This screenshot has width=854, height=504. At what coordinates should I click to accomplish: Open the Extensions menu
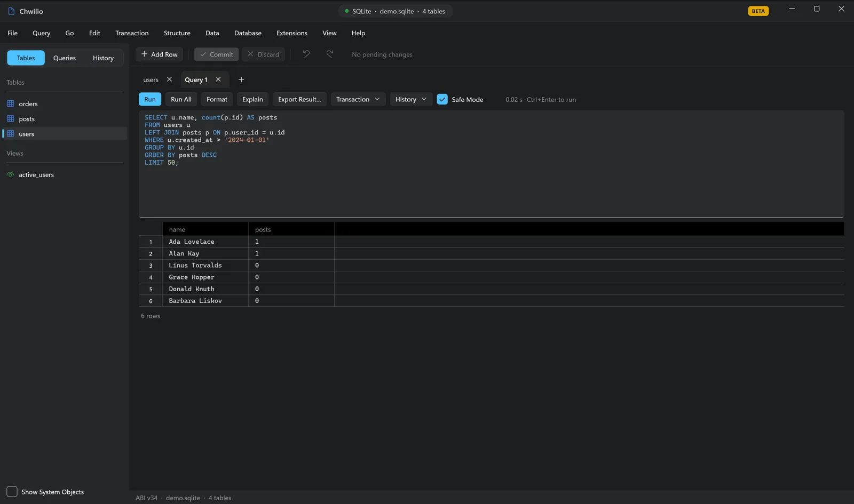(x=292, y=33)
